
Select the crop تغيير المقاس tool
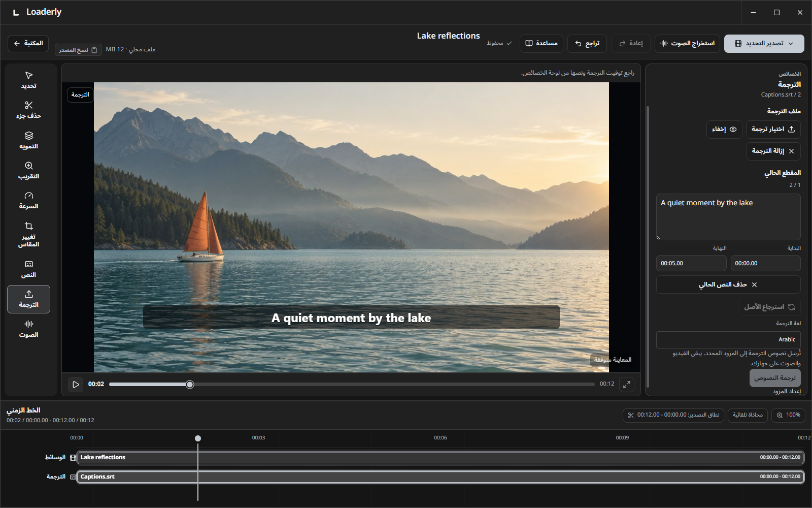click(28, 235)
